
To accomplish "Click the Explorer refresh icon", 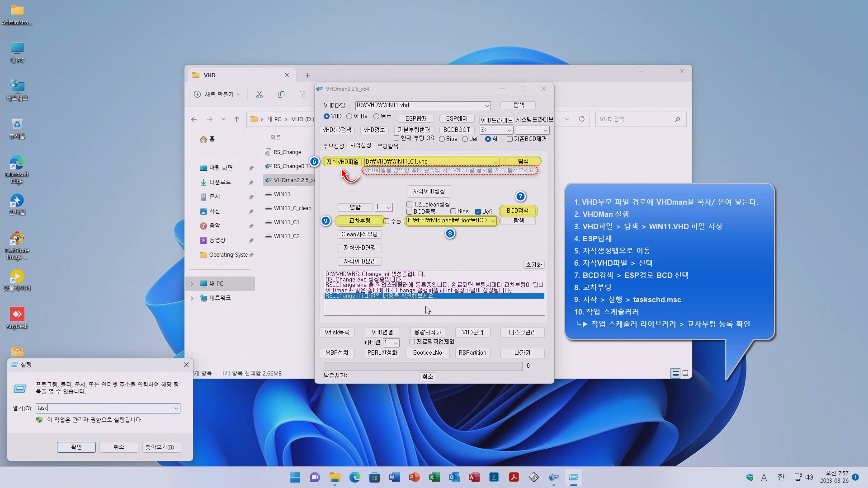I will click(582, 119).
